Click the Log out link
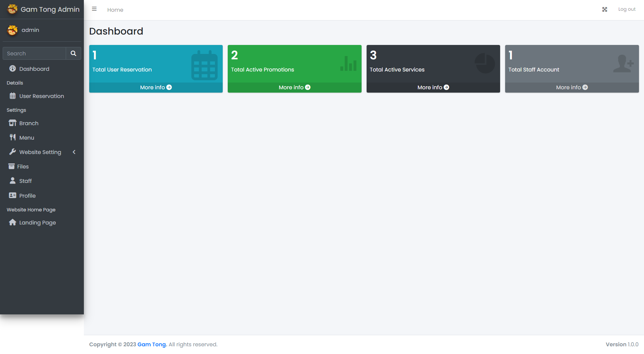Image resolution: width=644 pixels, height=354 pixels. (627, 9)
